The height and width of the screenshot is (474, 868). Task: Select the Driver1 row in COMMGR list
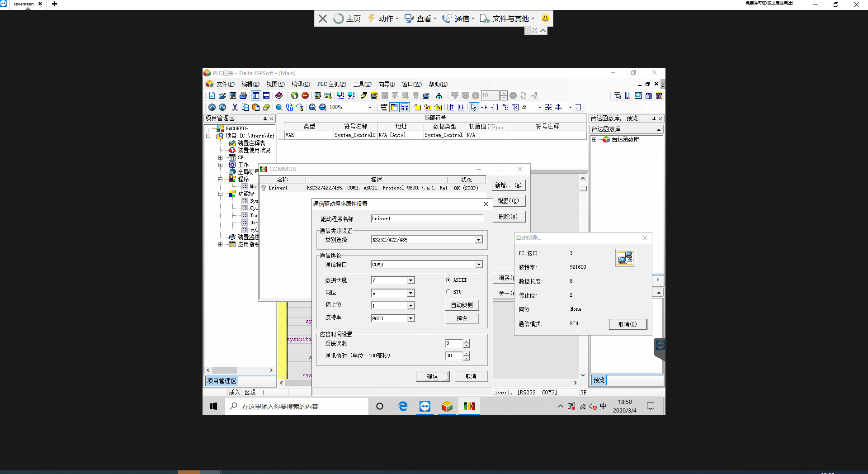point(373,188)
